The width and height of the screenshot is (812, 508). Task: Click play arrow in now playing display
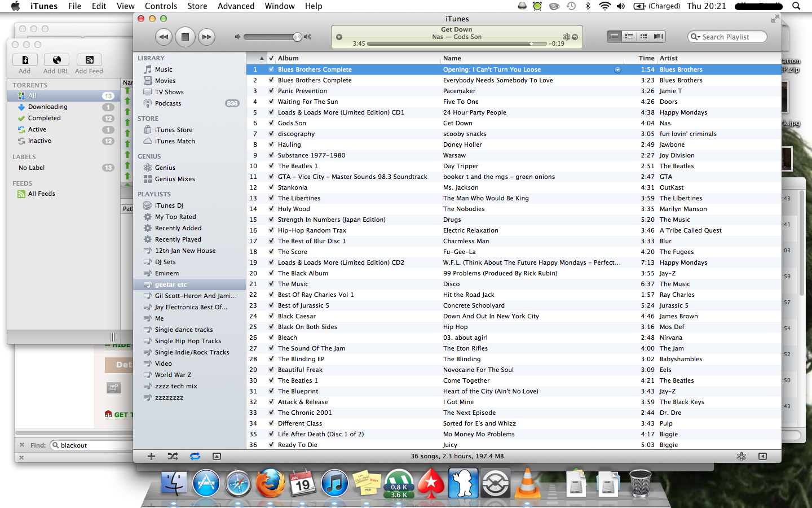pos(339,37)
